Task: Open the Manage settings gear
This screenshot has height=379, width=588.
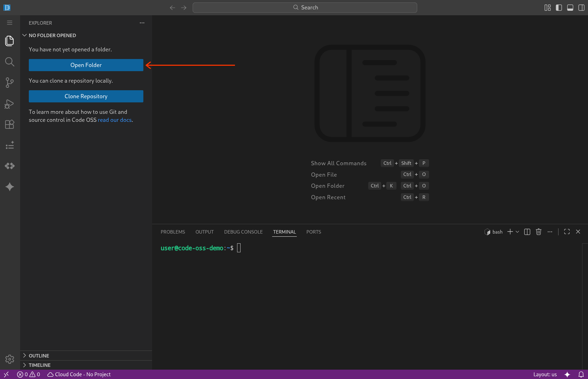Action: [9, 359]
